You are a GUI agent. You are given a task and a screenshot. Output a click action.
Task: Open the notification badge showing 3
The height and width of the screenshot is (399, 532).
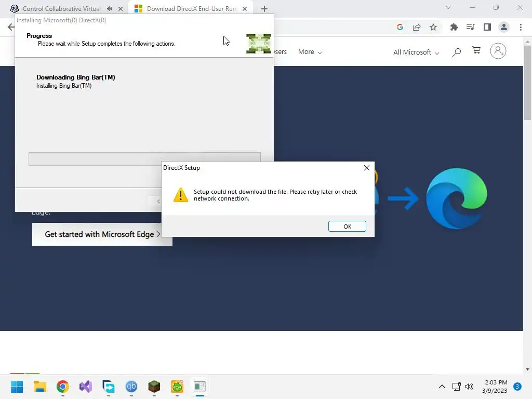pos(517,387)
